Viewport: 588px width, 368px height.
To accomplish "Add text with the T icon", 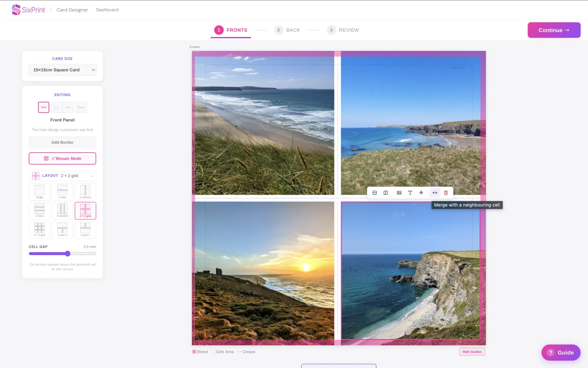I will pos(410,192).
